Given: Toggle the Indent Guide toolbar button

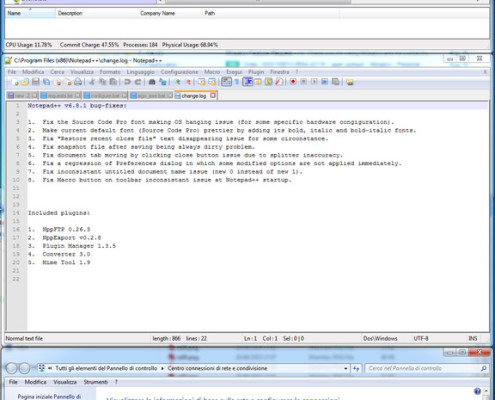Looking at the screenshot, I should tap(248, 82).
